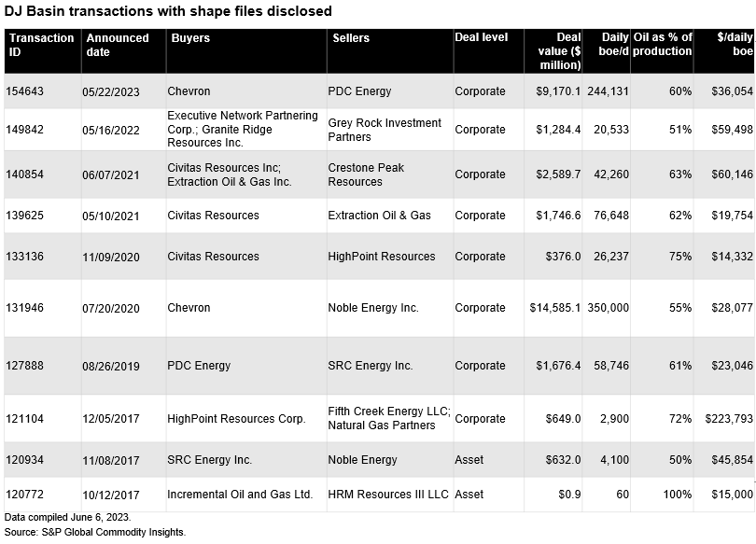Select Incremental Oil and Gas Ltd. cell
Screen dimensions: 756x544
pyautogui.click(x=240, y=494)
